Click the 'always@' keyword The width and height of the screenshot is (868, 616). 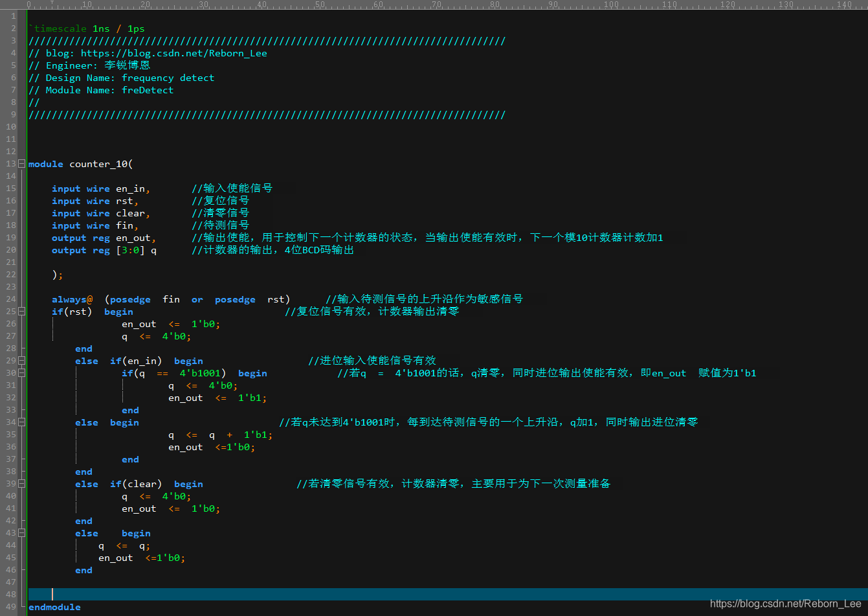point(72,299)
